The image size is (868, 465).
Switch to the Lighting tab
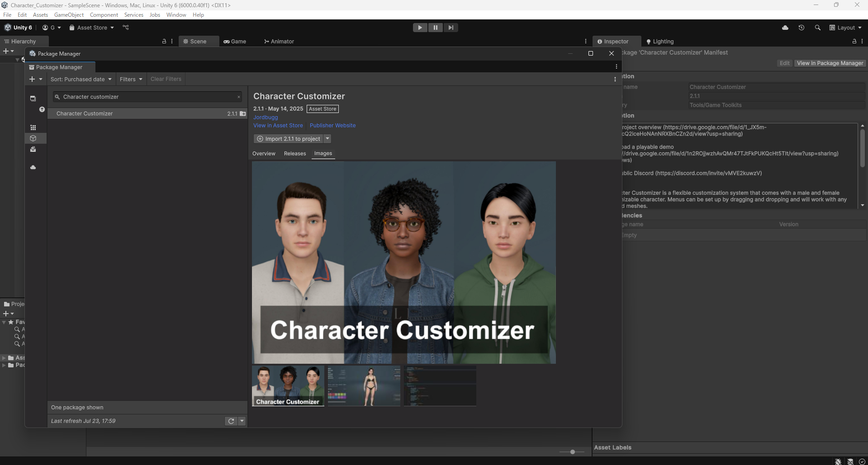(660, 41)
